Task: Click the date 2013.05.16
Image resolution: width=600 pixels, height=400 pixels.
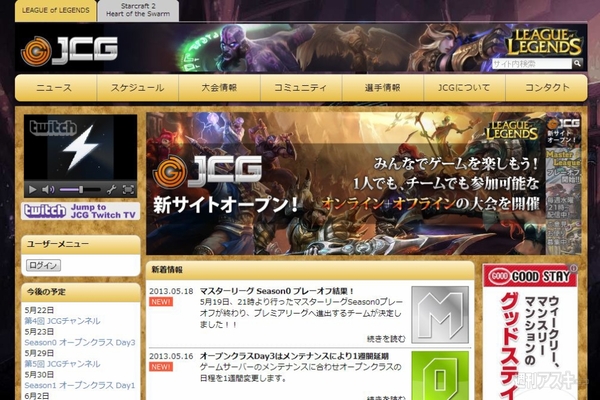Action: [x=171, y=356]
